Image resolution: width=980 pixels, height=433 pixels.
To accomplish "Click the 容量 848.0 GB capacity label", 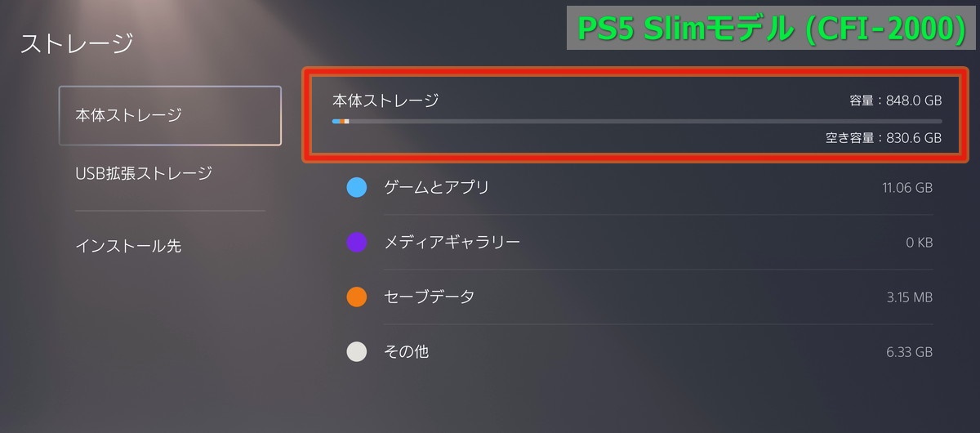I will click(895, 100).
